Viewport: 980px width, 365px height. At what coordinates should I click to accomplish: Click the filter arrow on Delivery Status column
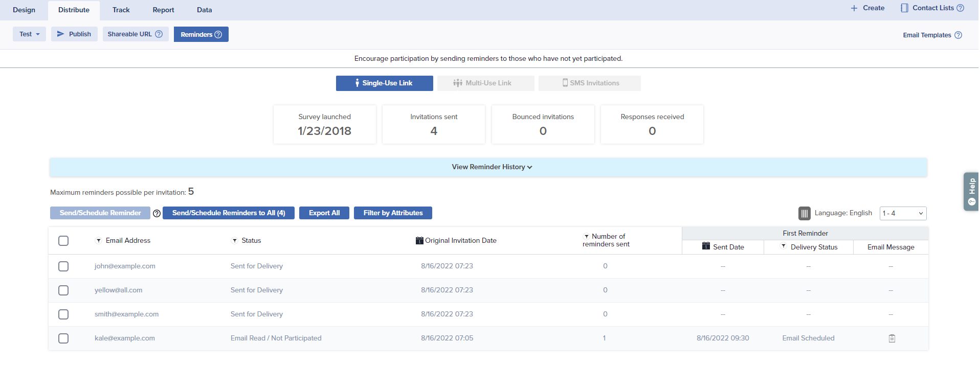click(783, 246)
